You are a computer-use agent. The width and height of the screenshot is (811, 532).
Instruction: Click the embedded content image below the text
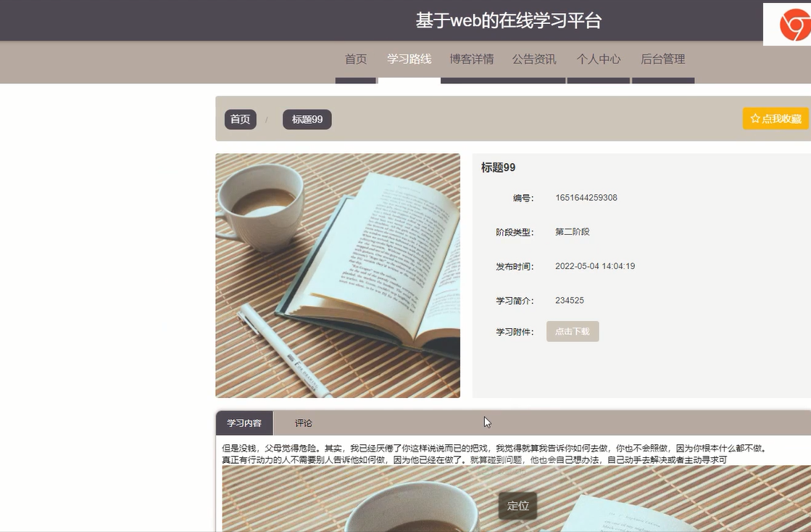(x=516, y=499)
